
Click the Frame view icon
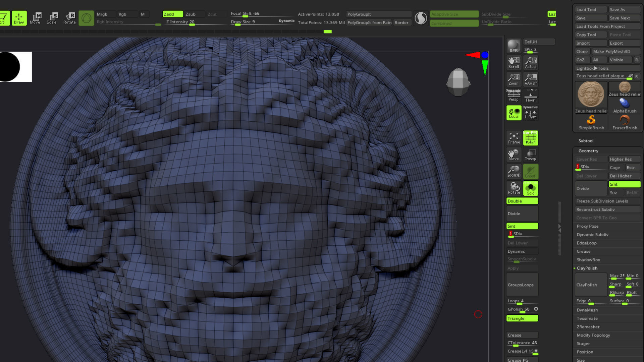[514, 138]
